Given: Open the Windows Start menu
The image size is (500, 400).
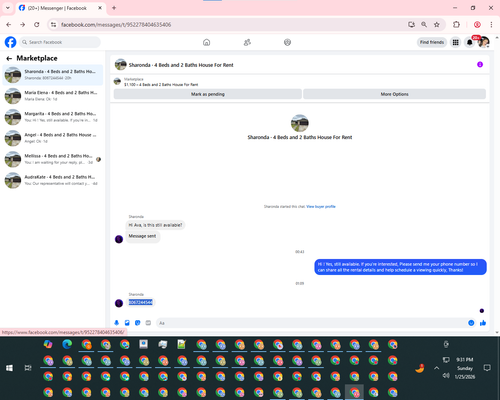Looking at the screenshot, I should click(x=9, y=368).
